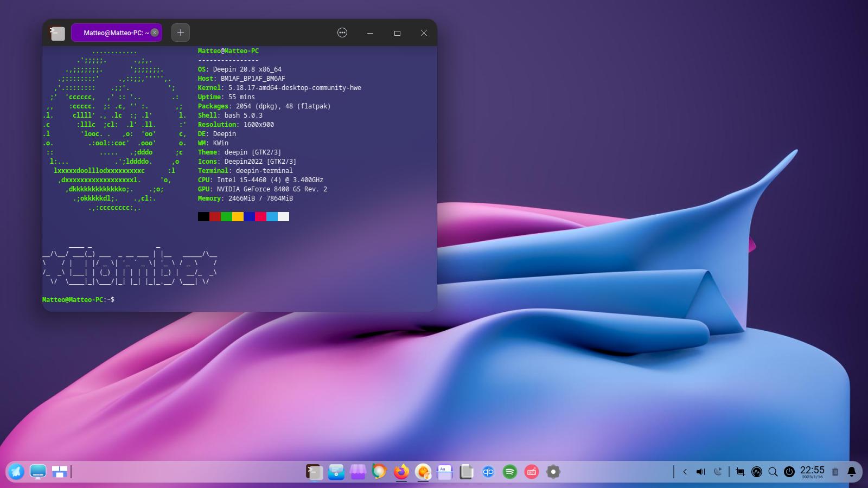Open the Launcher from the dock
Viewport: 868px width, 488px height.
click(16, 472)
